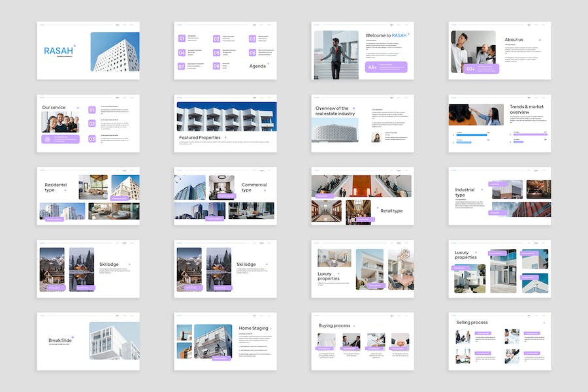This screenshot has width=588, height=392.
Task: Click the About us heading text
Action: (514, 39)
